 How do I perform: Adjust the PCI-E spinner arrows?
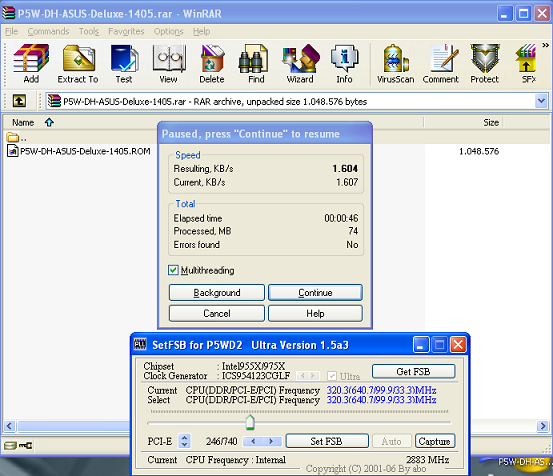184,441
